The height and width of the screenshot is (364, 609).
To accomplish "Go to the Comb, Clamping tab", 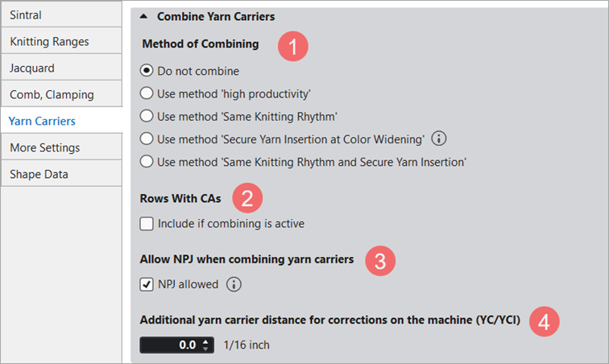I will [x=61, y=94].
